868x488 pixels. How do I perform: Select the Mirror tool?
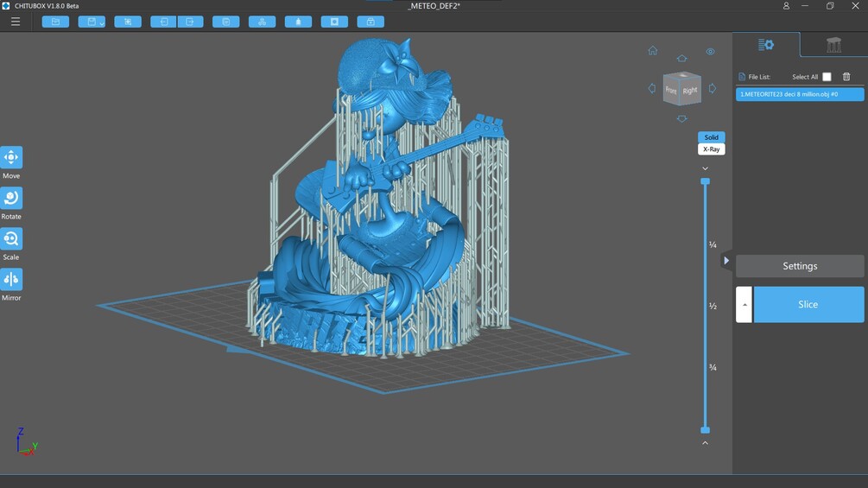pos(11,279)
